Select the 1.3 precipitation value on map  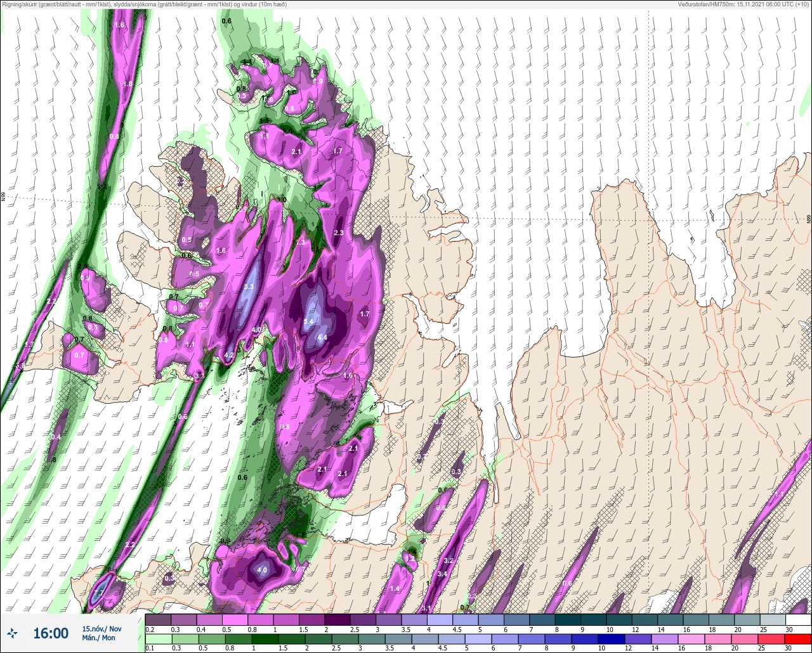click(301, 242)
